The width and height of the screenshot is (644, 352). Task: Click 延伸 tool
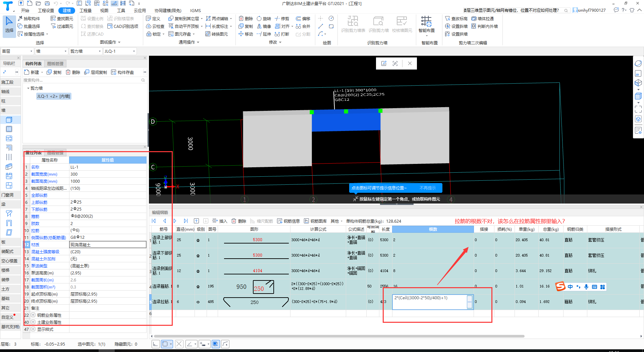coord(264,34)
